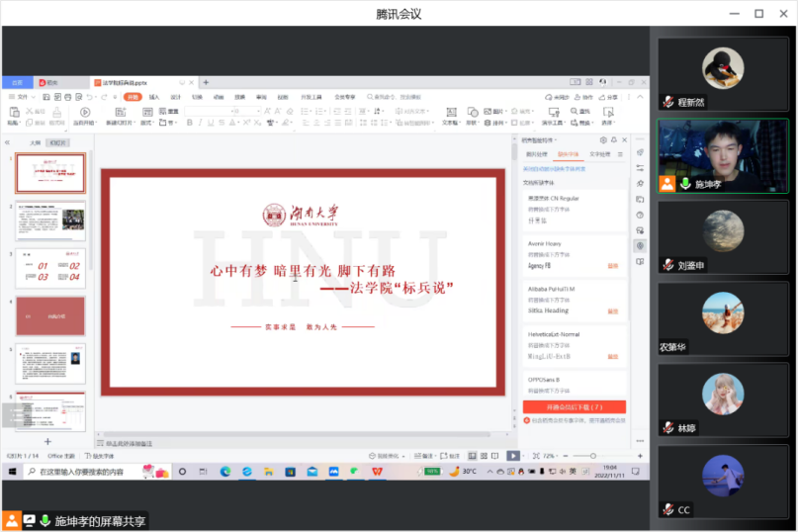The width and height of the screenshot is (798, 532).
Task: Switch to 图片处理 tab in side panel
Action: click(x=536, y=154)
